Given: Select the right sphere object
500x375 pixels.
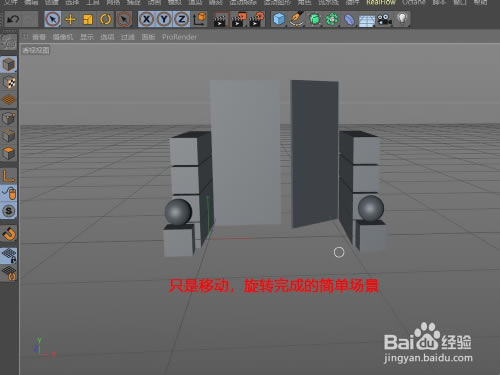Looking at the screenshot, I should click(x=371, y=208).
